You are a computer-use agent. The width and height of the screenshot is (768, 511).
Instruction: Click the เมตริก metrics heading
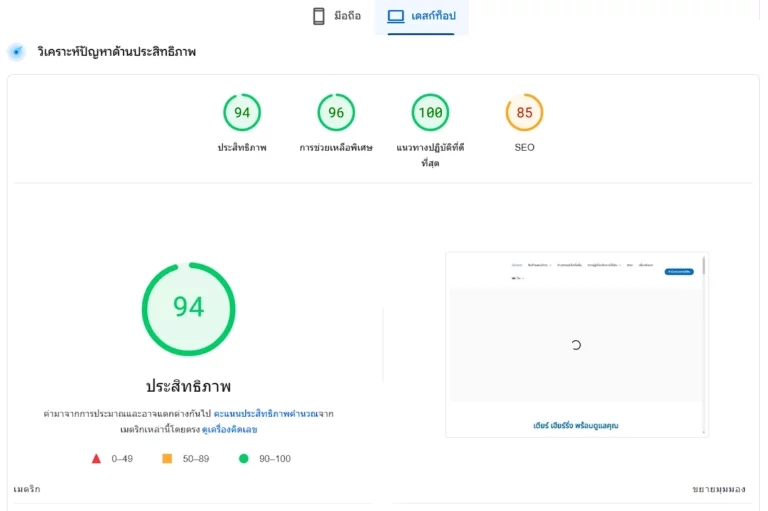[x=27, y=489]
